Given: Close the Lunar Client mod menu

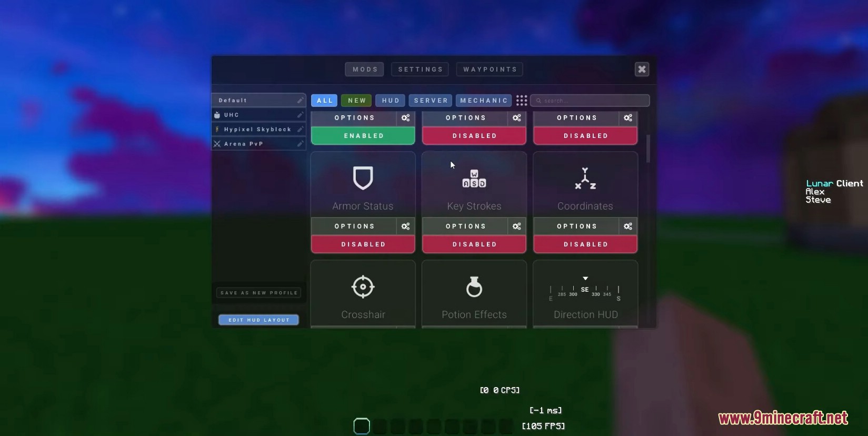Looking at the screenshot, I should pos(642,69).
